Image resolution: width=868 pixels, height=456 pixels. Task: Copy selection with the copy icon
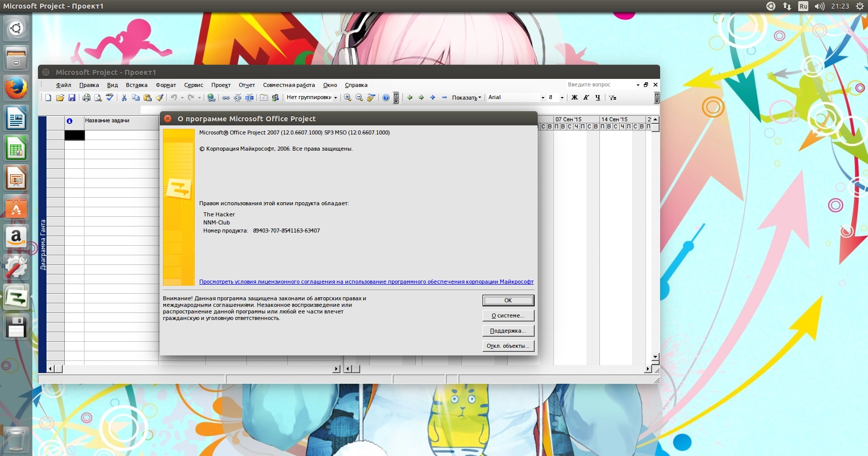136,98
